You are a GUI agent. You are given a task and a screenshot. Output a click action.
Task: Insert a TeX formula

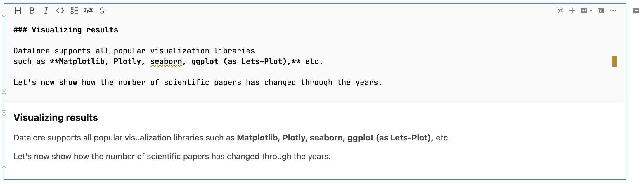88,11
